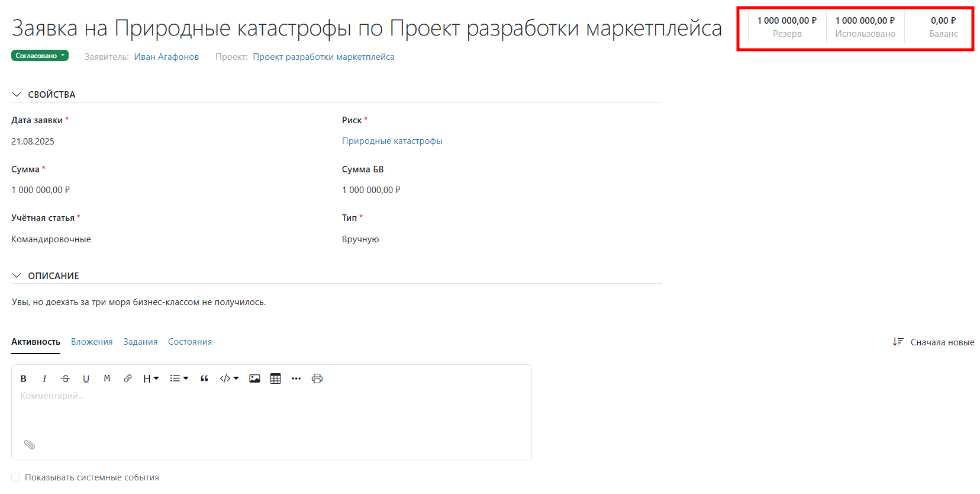This screenshot has width=980, height=494.
Task: Open the list style dropdown
Action: point(179,378)
